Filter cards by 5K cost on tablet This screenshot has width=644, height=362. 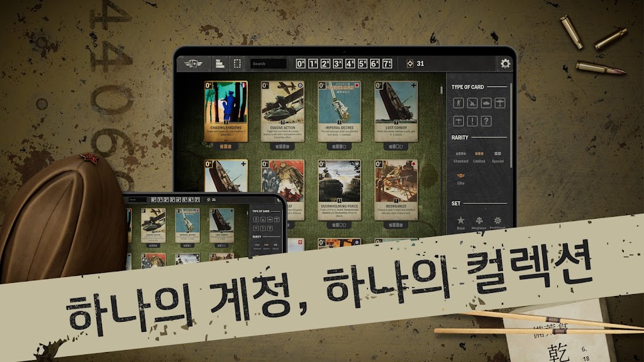tap(363, 63)
